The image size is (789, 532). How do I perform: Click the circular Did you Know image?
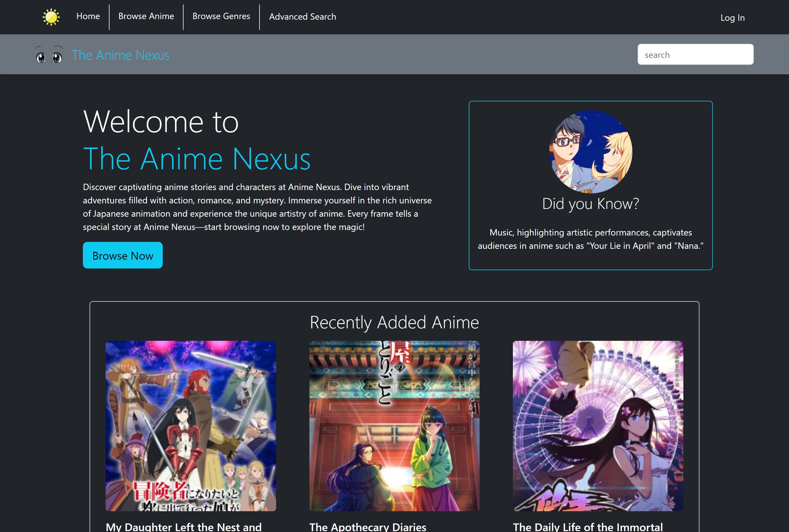(x=591, y=152)
